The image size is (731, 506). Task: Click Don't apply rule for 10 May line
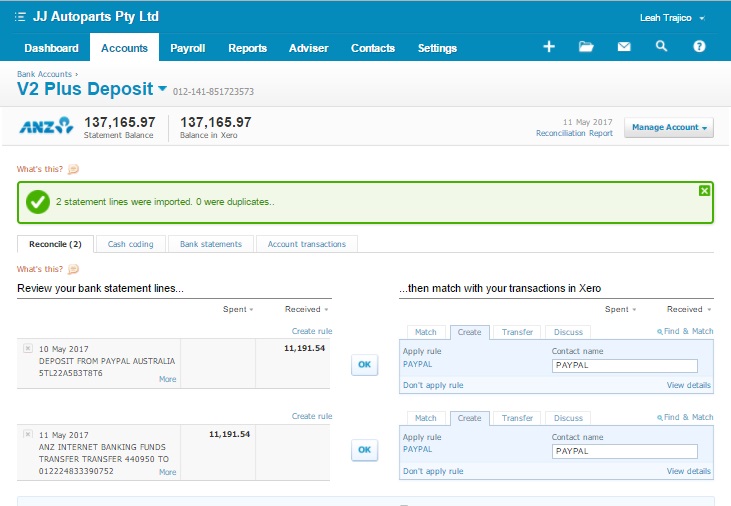tap(433, 385)
